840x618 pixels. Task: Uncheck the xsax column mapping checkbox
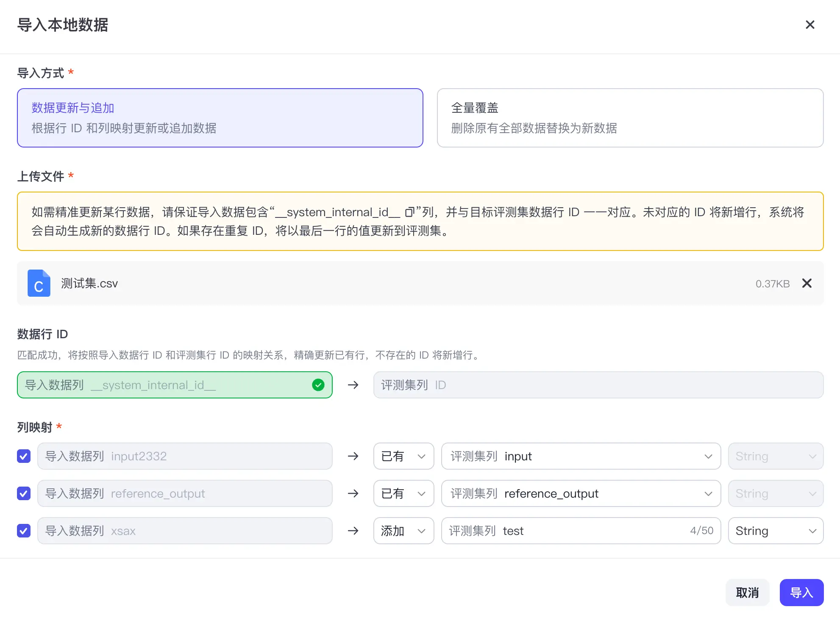point(24,531)
